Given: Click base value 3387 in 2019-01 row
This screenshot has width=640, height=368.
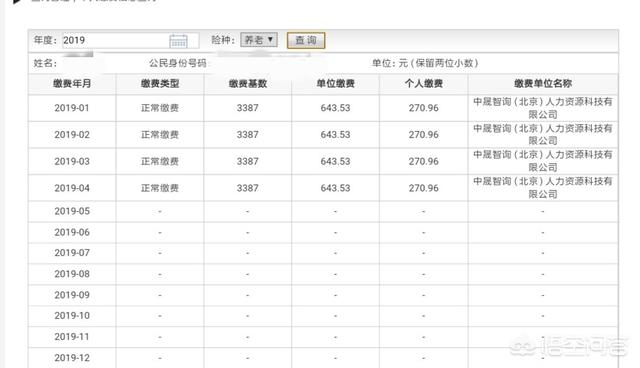Looking at the screenshot, I should [248, 108].
